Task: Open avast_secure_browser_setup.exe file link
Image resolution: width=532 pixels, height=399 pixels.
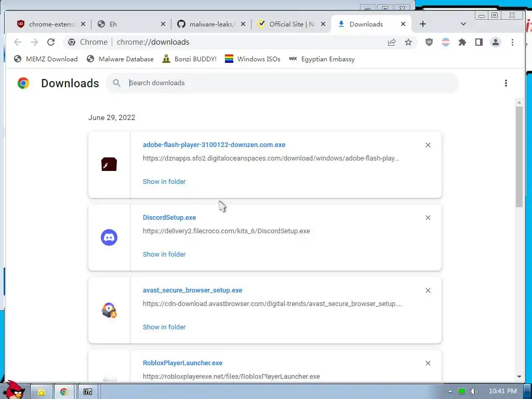Action: coord(192,290)
